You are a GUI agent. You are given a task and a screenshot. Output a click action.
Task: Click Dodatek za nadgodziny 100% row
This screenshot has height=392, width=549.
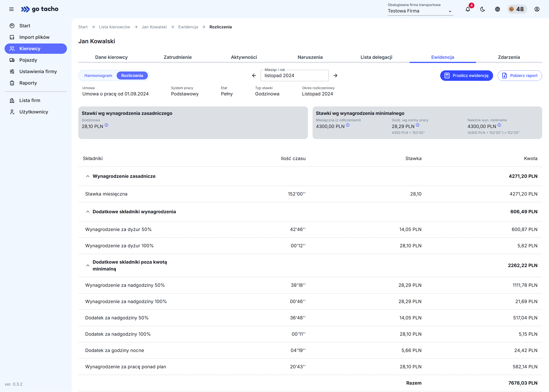(x=310, y=334)
